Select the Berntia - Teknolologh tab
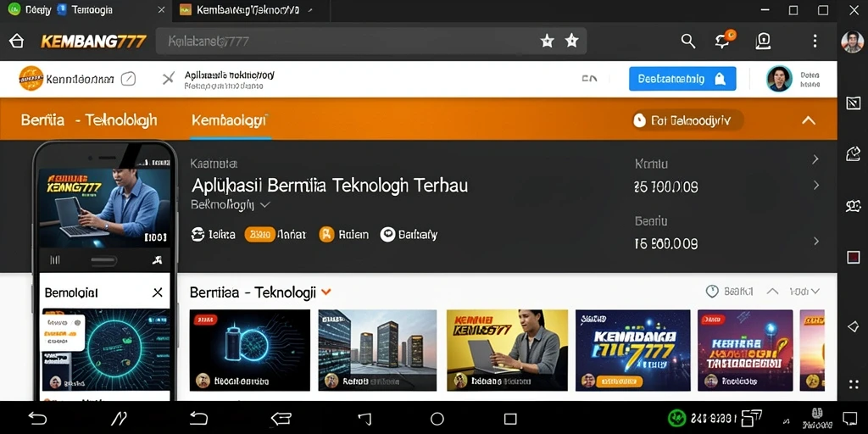The width and height of the screenshot is (868, 434). pyautogui.click(x=89, y=120)
